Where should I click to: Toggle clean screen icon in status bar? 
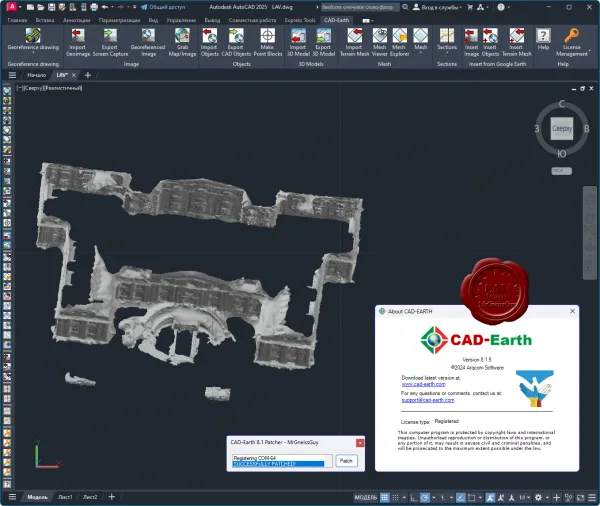(x=581, y=497)
